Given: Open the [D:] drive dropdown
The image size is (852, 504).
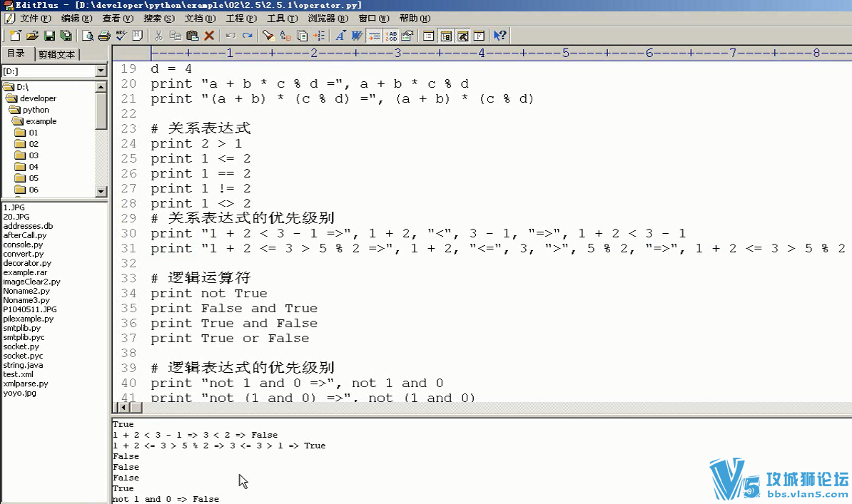Looking at the screenshot, I should coord(101,71).
